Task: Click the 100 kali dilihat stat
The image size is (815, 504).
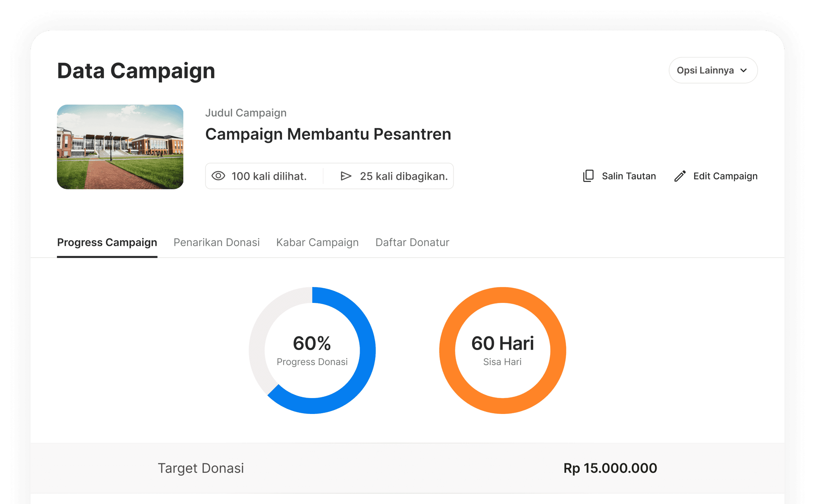Action: click(269, 176)
